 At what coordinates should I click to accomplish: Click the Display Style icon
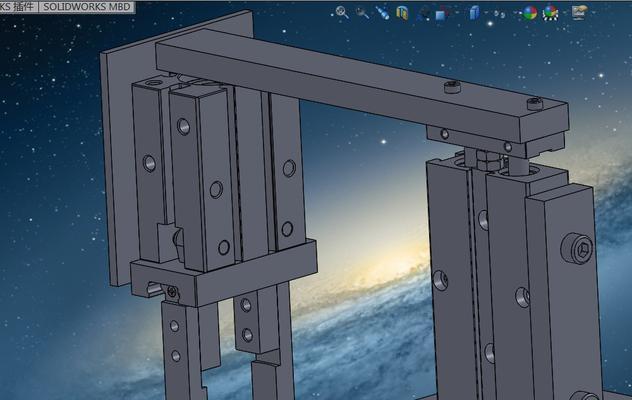tap(474, 13)
